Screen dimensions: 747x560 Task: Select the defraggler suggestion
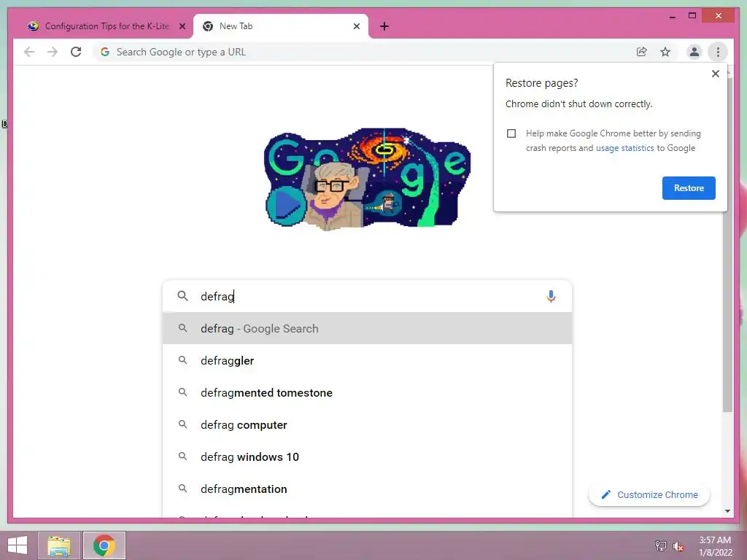[x=367, y=360]
